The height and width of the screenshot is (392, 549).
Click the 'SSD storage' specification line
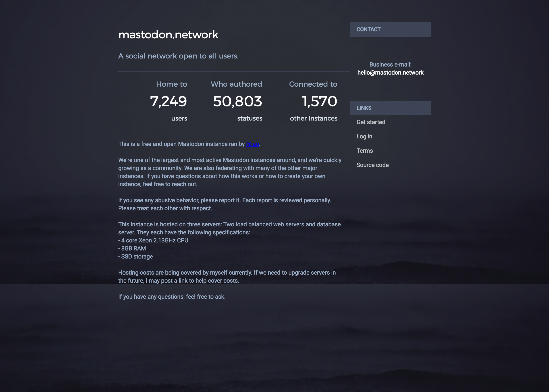tap(136, 256)
